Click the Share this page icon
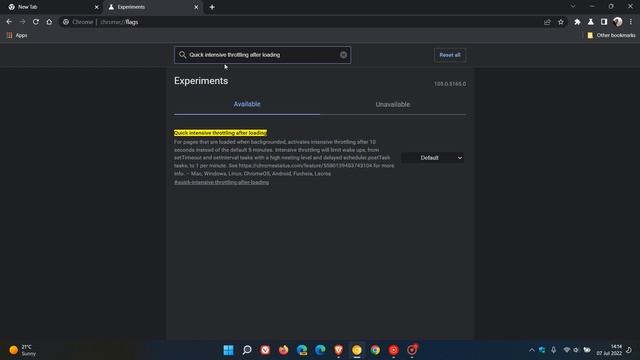This screenshot has height=360, width=640. coord(547,22)
